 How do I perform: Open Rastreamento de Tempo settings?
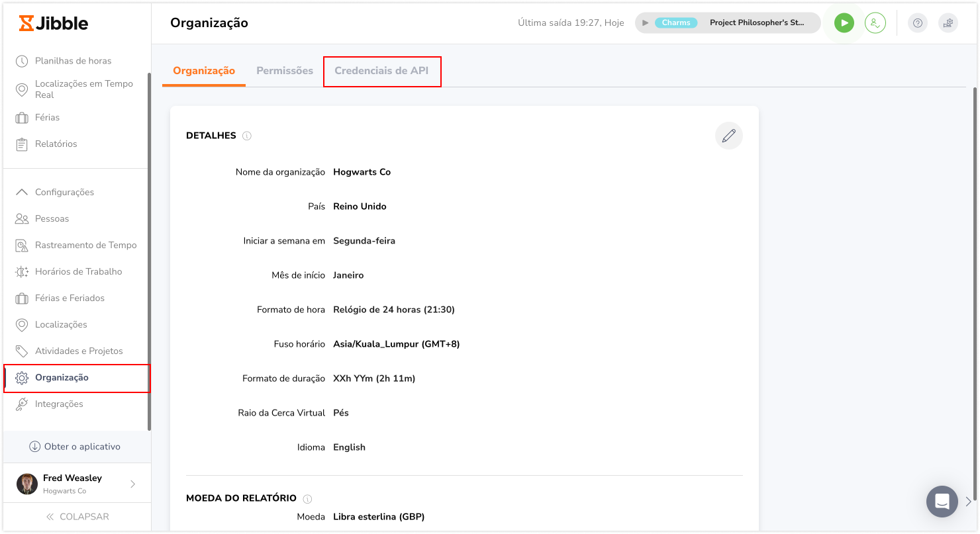[76, 245]
